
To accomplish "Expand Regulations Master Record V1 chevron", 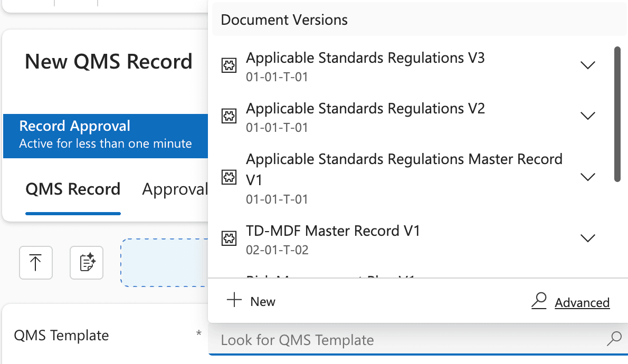I will click(x=587, y=177).
